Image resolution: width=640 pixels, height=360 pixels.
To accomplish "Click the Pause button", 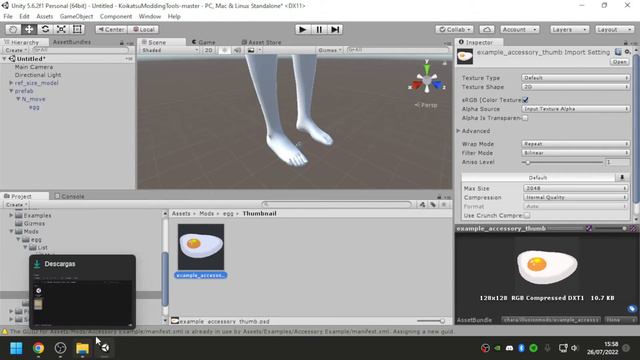I will coord(319,29).
